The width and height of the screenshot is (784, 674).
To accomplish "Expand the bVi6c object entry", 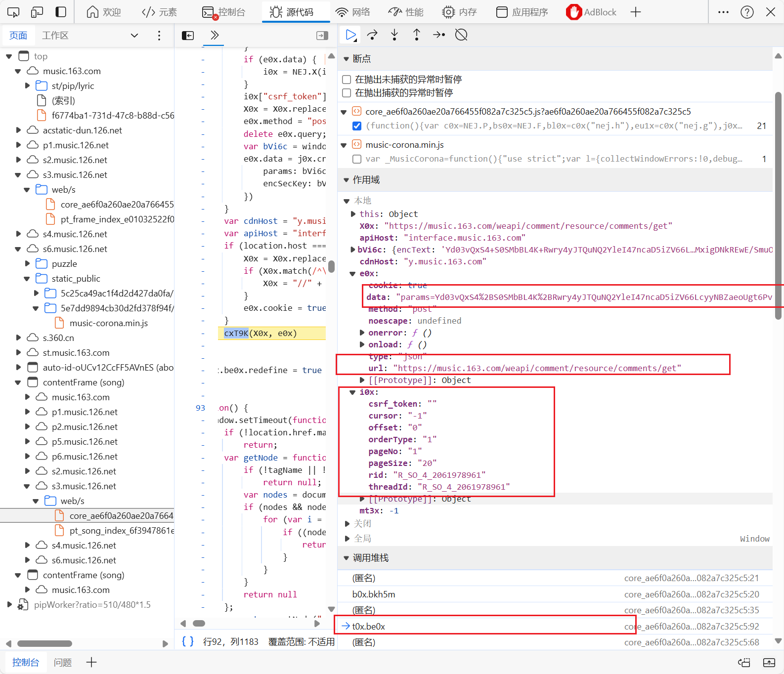I will click(352, 250).
